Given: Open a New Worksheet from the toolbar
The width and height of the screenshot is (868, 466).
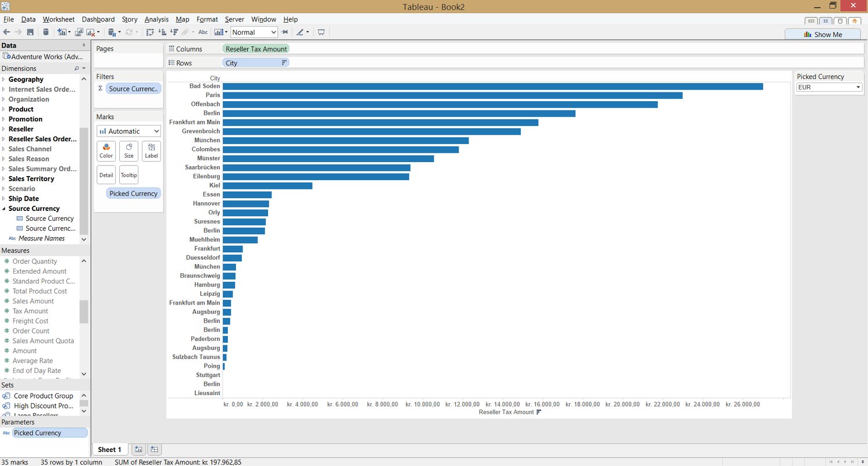Looking at the screenshot, I should coord(63,32).
